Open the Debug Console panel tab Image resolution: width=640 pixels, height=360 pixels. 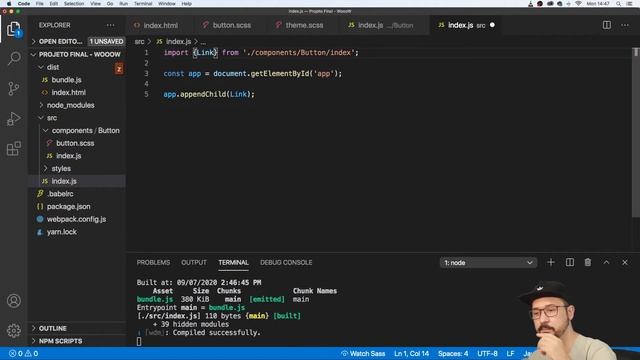(286, 262)
